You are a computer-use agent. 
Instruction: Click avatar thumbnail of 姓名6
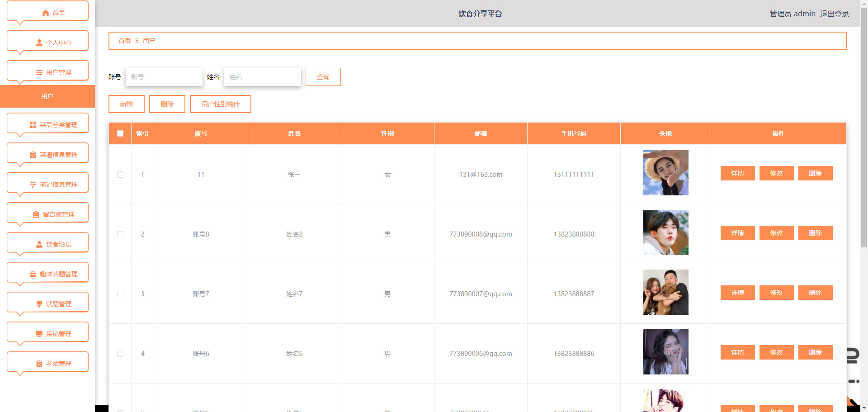pos(666,352)
